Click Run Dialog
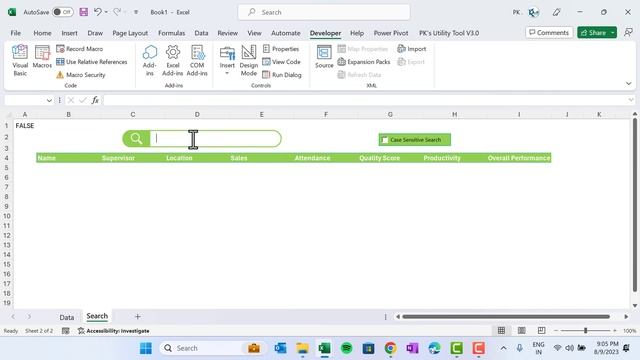Screen dimensions: 640x360 (x=282, y=75)
